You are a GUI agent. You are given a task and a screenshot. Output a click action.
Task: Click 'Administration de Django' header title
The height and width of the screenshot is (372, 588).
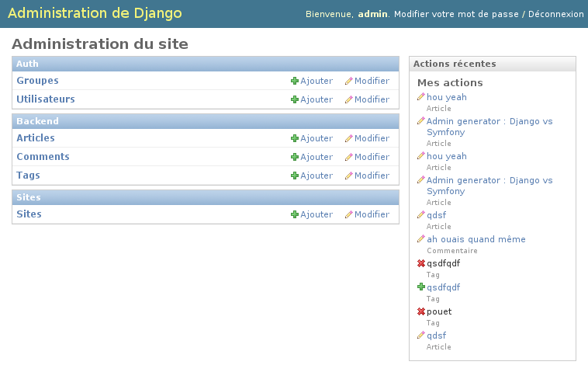(95, 13)
